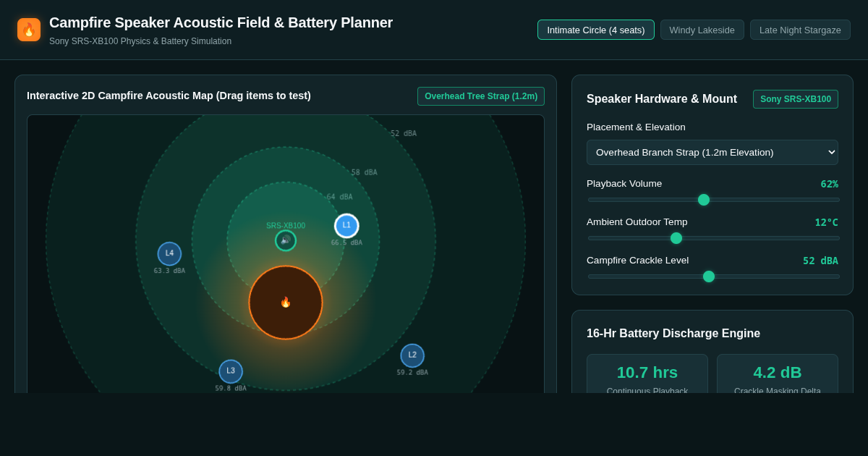Click the 66.5 dBA reading under L1

[x=346, y=242]
